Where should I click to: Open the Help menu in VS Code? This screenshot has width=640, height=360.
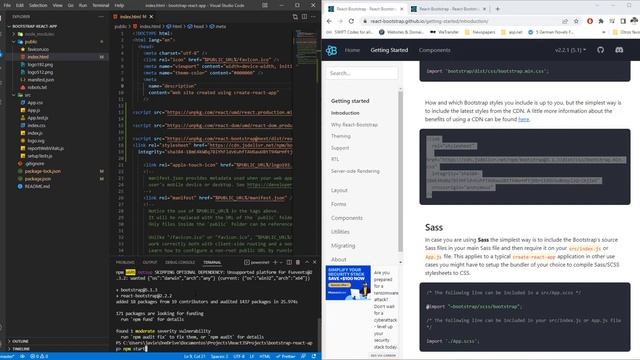(x=119, y=5)
